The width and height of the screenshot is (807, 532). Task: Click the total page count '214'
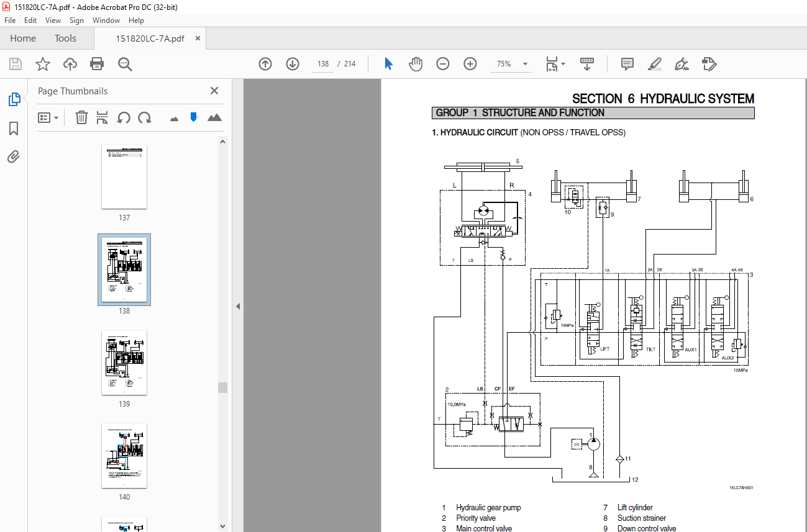point(350,64)
